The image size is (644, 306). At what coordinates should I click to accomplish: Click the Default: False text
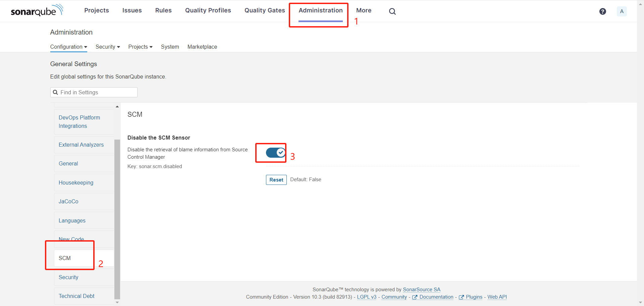(x=306, y=180)
